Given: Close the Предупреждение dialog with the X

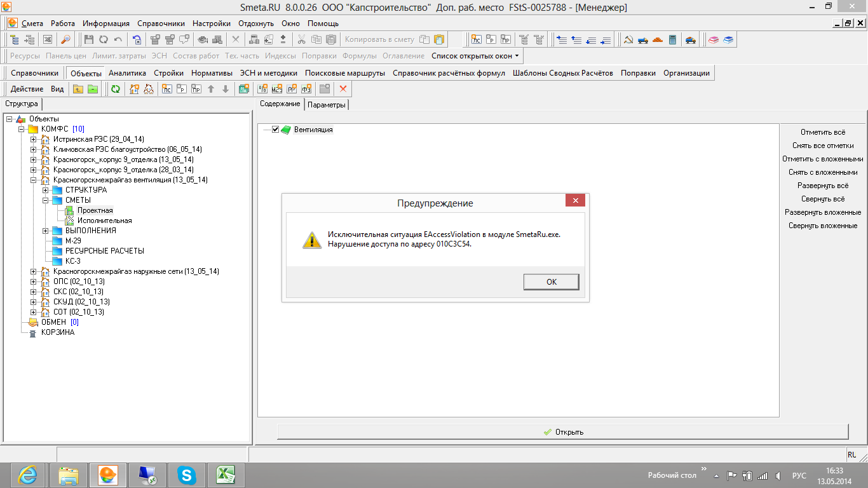Looking at the screenshot, I should coord(575,201).
